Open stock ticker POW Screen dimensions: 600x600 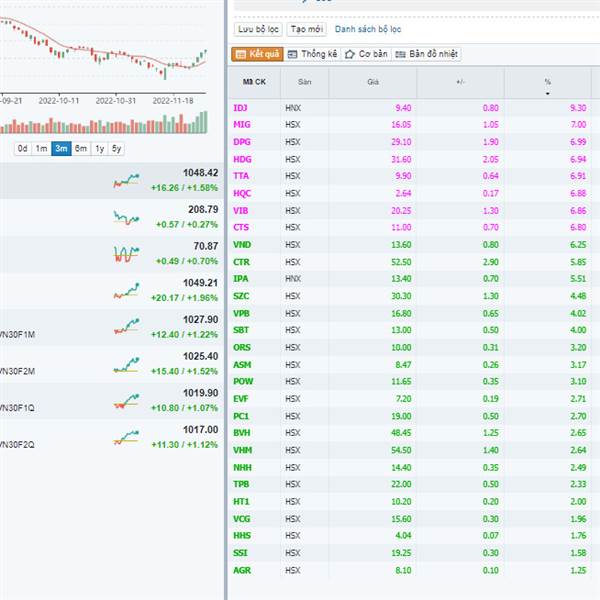243,382
